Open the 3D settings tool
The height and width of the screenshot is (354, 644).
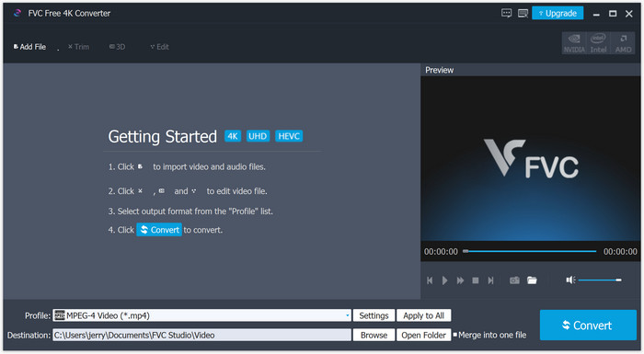tap(118, 47)
